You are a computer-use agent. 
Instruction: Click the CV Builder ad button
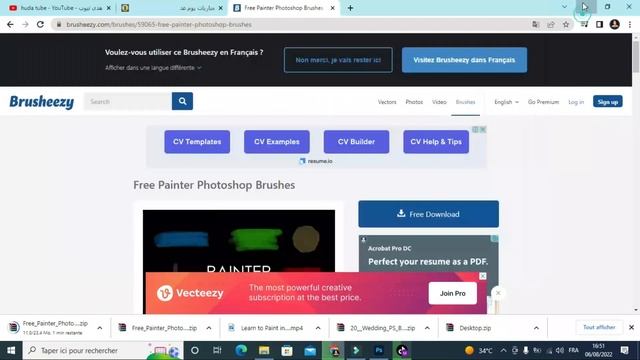click(x=356, y=142)
